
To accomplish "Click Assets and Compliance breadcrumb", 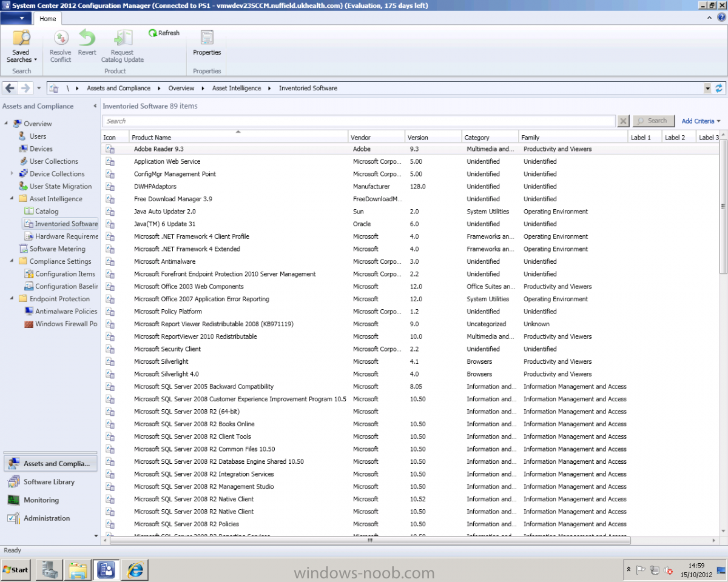I will (x=118, y=88).
